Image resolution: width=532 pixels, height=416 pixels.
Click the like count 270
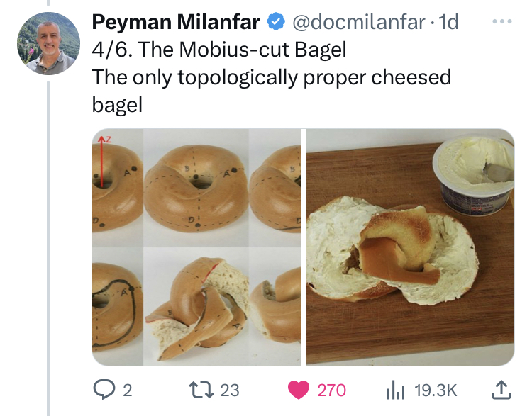331,389
